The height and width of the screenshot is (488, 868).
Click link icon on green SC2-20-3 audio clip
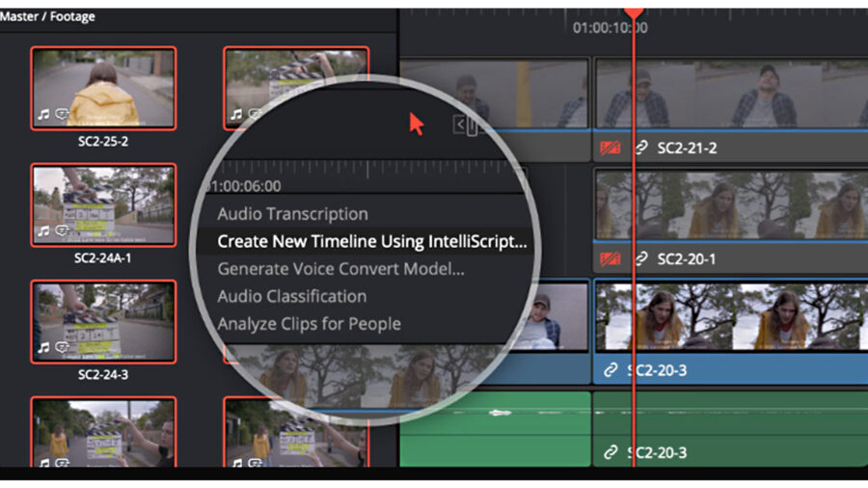[610, 452]
